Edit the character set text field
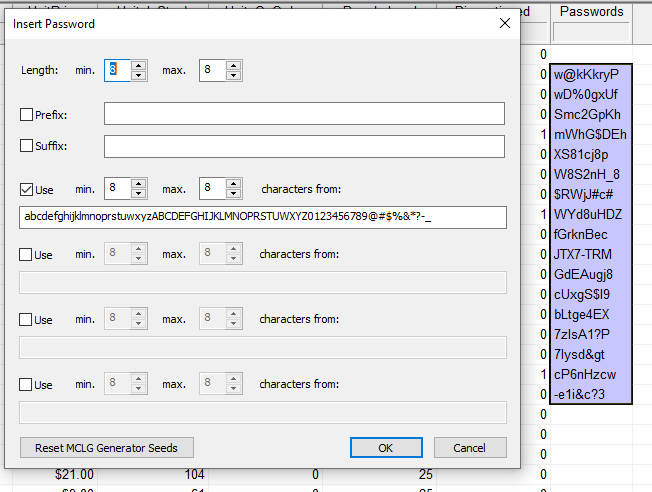Screen dimensions: 652x492 point(262,218)
